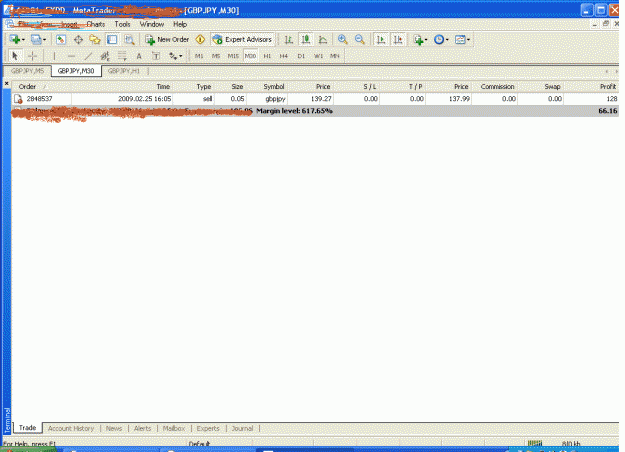Switch to M15 timeframe

233,56
